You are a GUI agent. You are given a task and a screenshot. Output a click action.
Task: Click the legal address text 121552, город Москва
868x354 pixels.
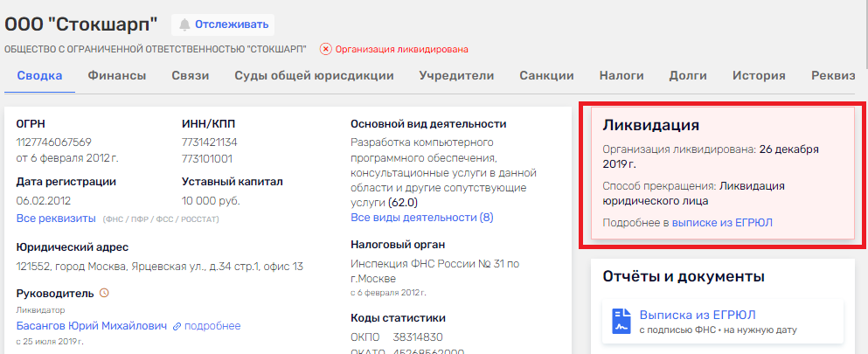click(x=160, y=267)
